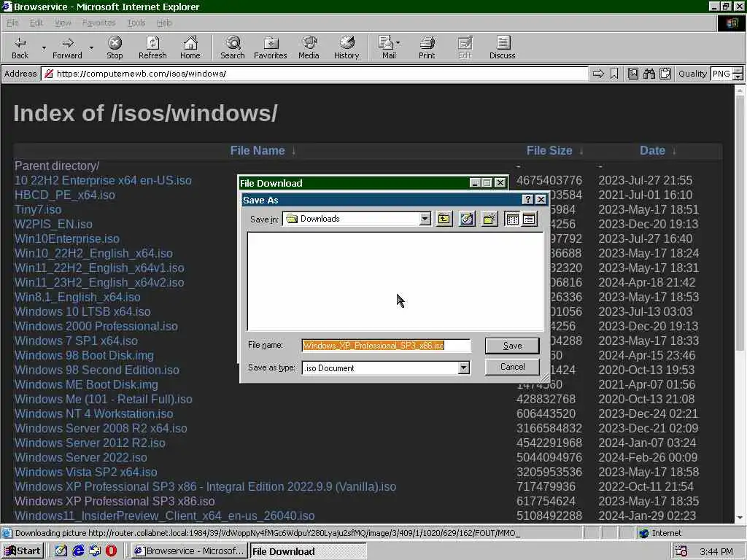Open the Mail toolbar button
Image resolution: width=747 pixels, height=560 pixels.
(x=389, y=47)
